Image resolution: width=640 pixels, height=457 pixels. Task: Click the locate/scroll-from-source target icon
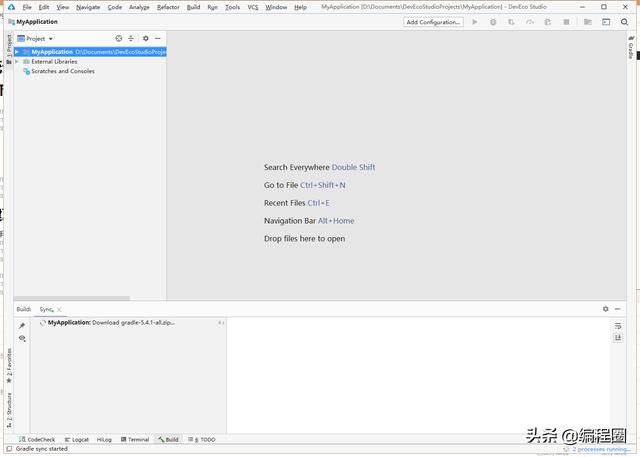coord(119,38)
